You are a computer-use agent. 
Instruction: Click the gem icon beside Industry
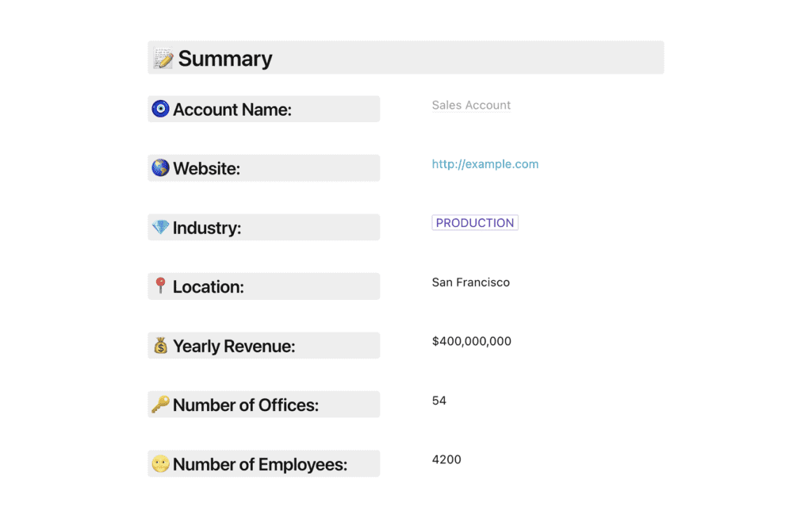[x=160, y=228]
